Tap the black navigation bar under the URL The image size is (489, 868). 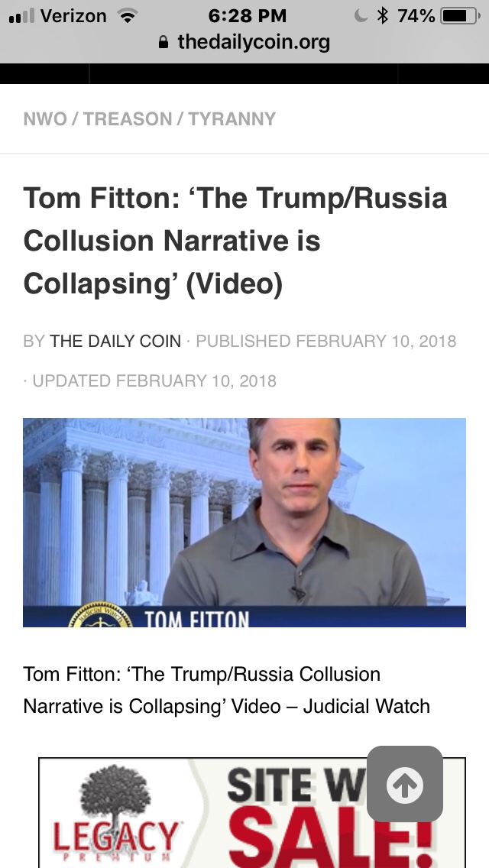pyautogui.click(x=244, y=73)
